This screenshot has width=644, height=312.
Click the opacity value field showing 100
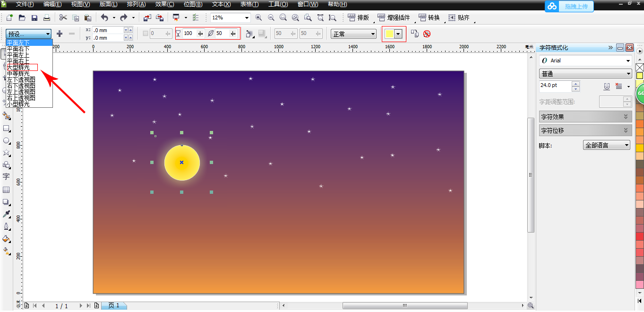click(x=189, y=34)
